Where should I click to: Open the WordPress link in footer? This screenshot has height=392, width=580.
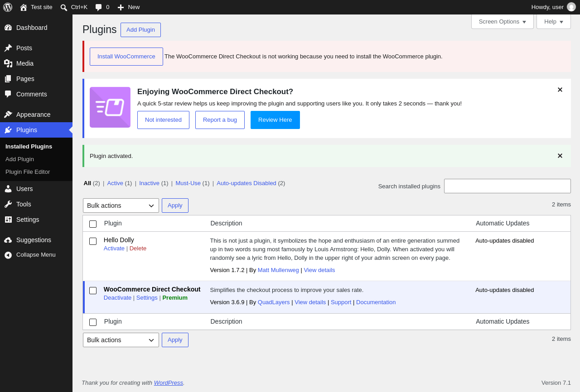(169, 382)
